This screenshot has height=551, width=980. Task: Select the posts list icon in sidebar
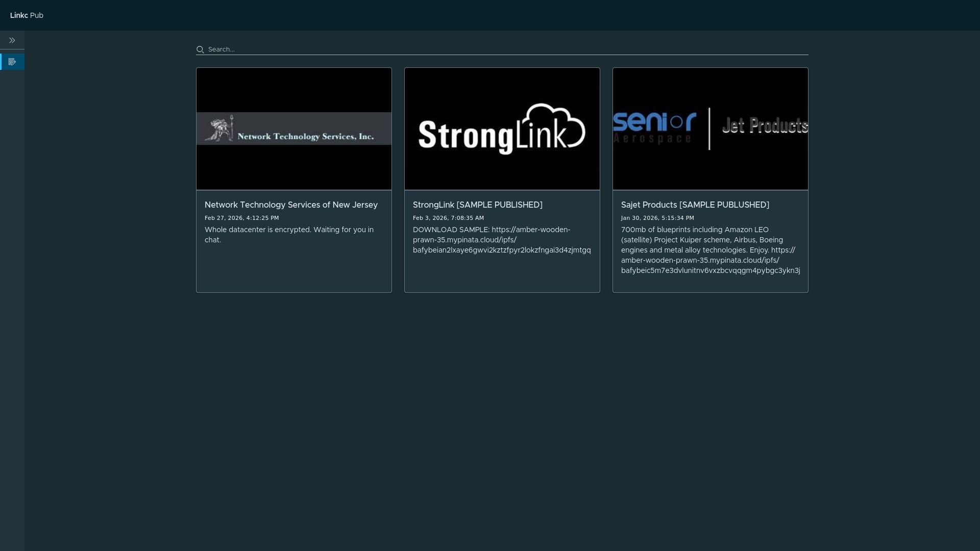pyautogui.click(x=12, y=62)
